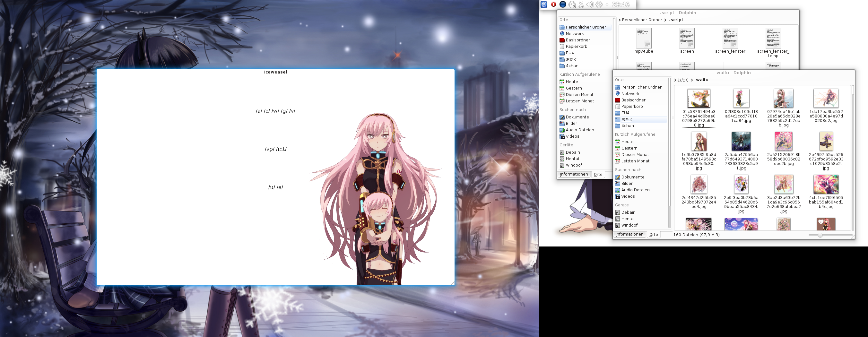Open Papierkorb in .script Dolphin sidebar

(585, 47)
